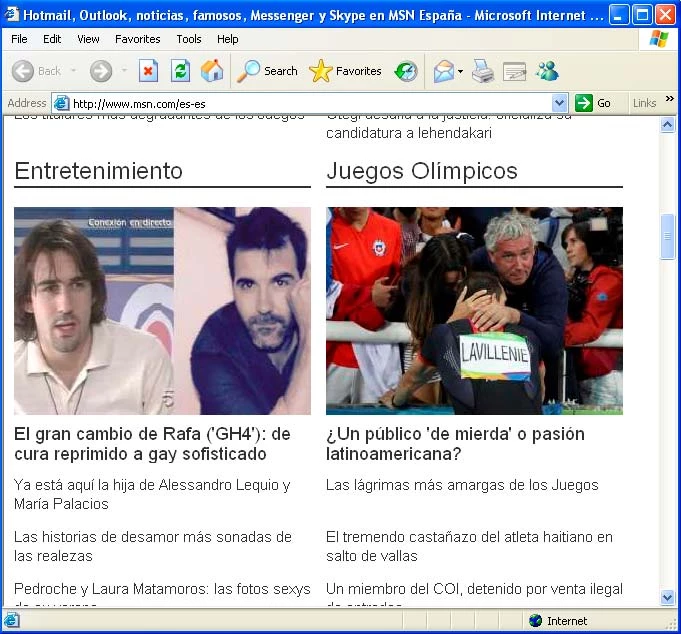Click the Links toolbar label
Screen dimensions: 681x634
point(644,103)
